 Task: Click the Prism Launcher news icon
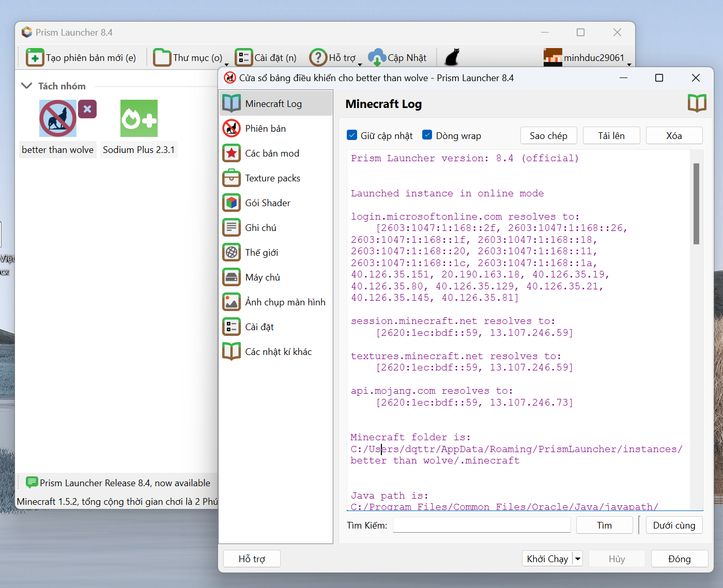click(32, 483)
